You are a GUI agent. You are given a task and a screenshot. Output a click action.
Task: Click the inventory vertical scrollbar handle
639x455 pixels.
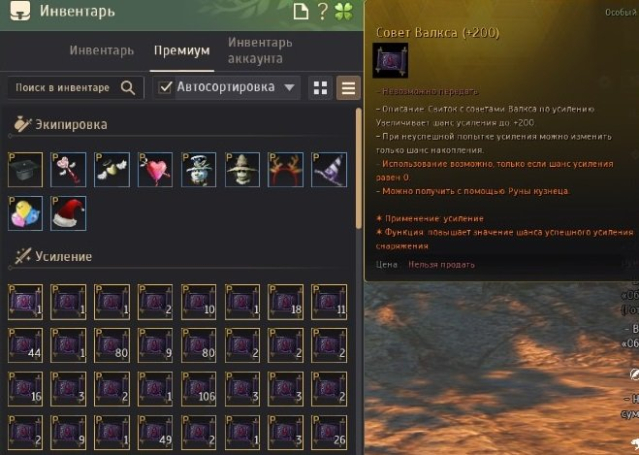(x=359, y=168)
